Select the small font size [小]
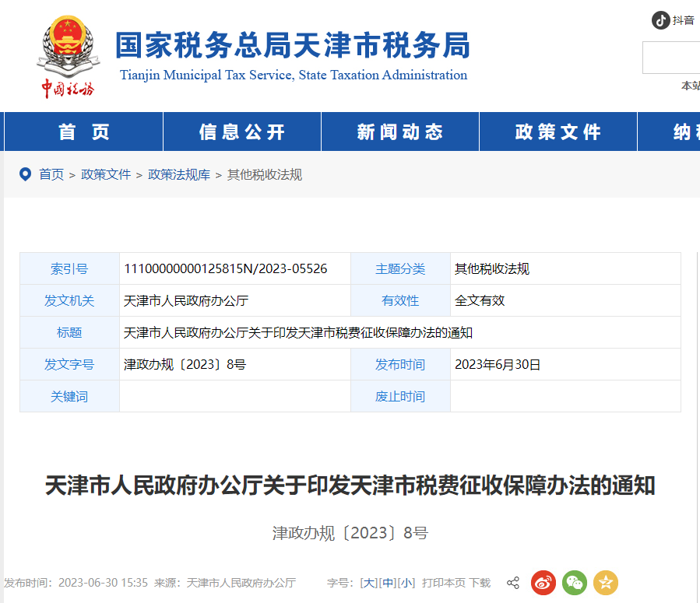The height and width of the screenshot is (603, 700). (408, 582)
